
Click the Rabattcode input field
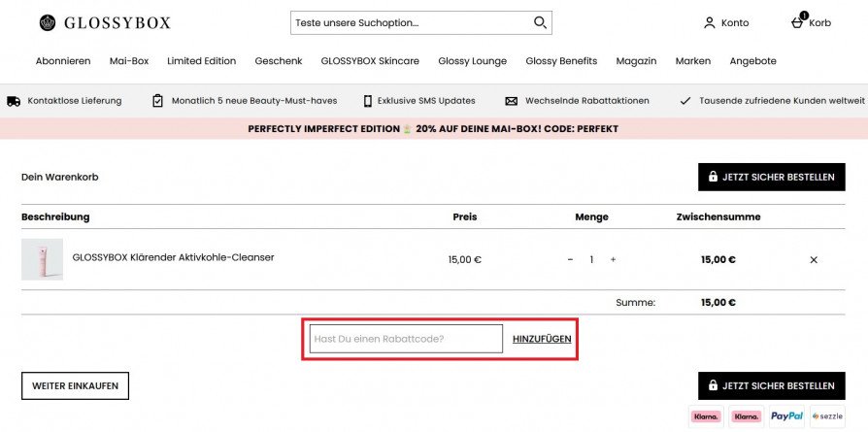coord(406,339)
